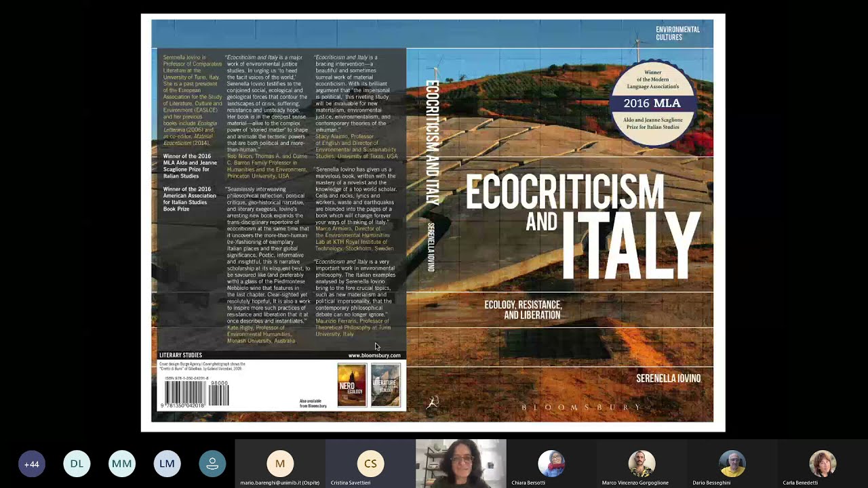Image resolution: width=868 pixels, height=488 pixels.
Task: Click the 'Also available from Bloomsbury' note
Action: (313, 403)
